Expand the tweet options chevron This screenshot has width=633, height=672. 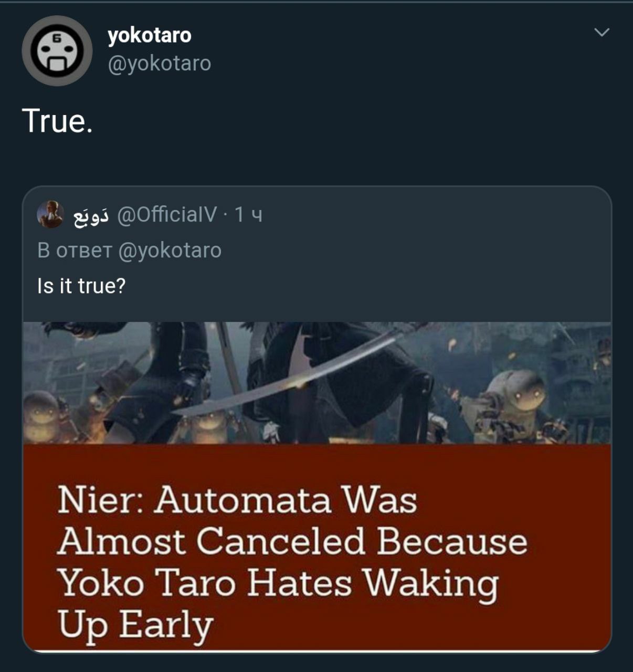point(602,33)
